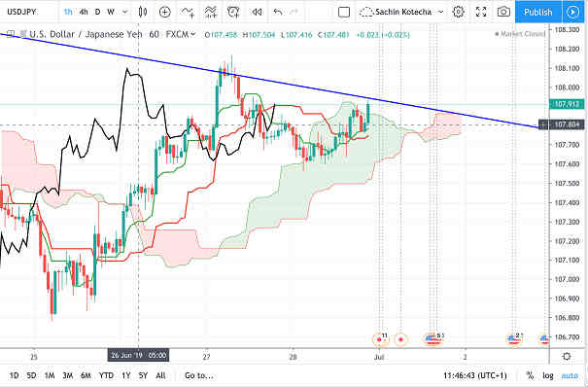Expand the timeframe interval dropdown arrow
This screenshot has width=588, height=387.
click(x=124, y=12)
